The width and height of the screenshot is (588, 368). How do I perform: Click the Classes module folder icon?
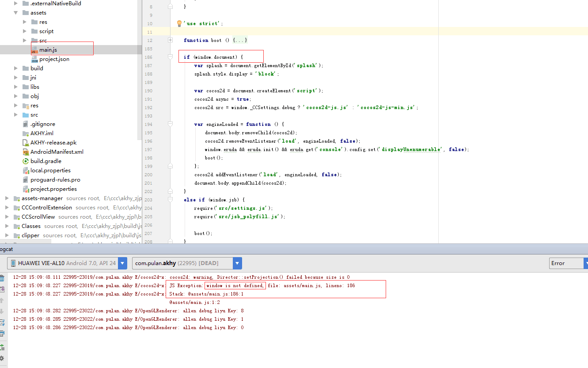[17, 226]
